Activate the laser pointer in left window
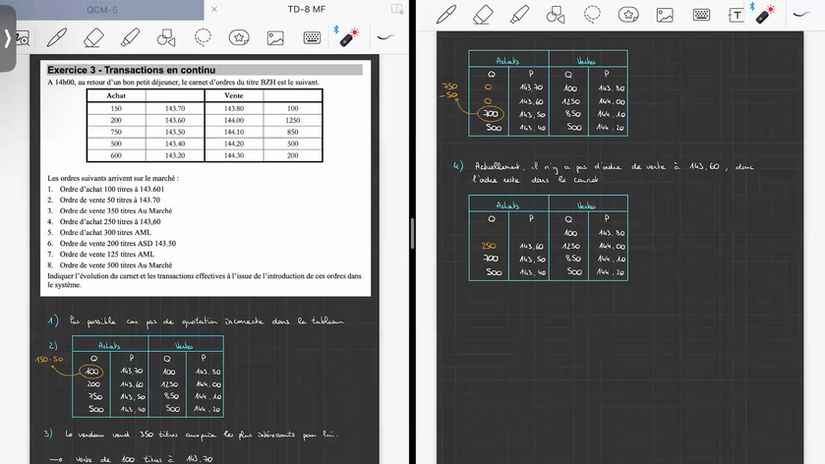 click(348, 37)
